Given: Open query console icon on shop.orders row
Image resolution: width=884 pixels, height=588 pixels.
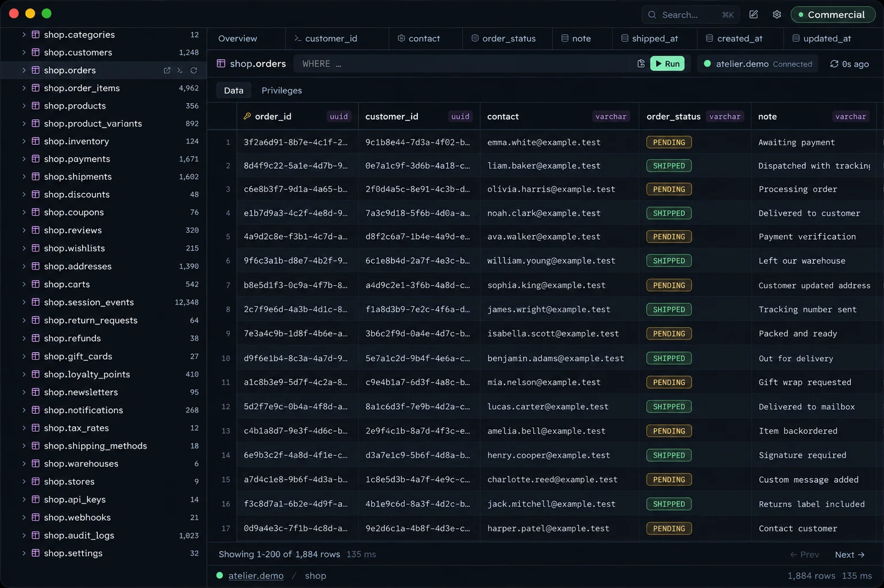Looking at the screenshot, I should [180, 70].
